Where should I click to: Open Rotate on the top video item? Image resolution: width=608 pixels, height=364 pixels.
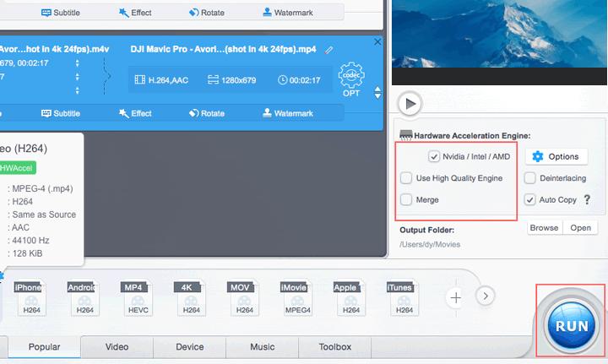(x=207, y=13)
